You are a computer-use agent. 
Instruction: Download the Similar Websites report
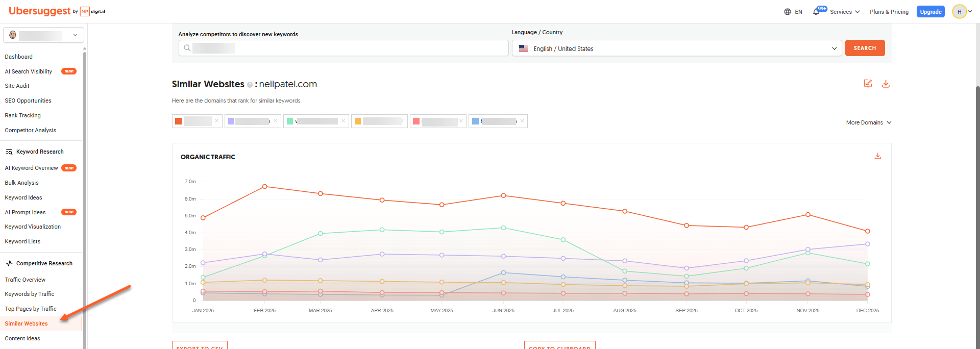coord(886,83)
